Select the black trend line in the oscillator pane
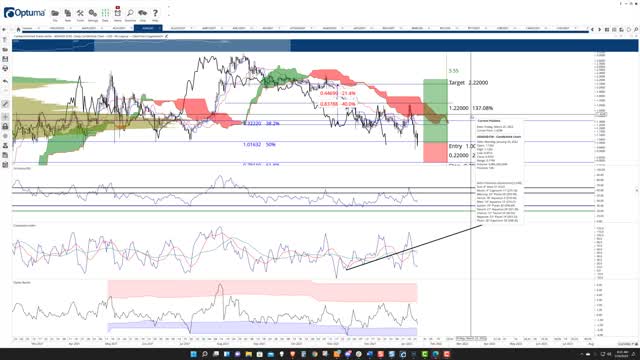This screenshot has height=360, width=640. point(413,247)
